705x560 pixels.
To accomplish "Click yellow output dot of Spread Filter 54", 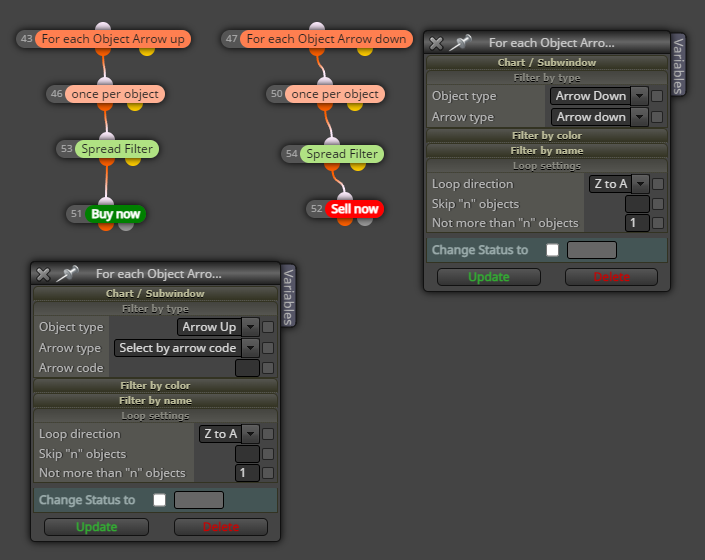I will [x=358, y=165].
